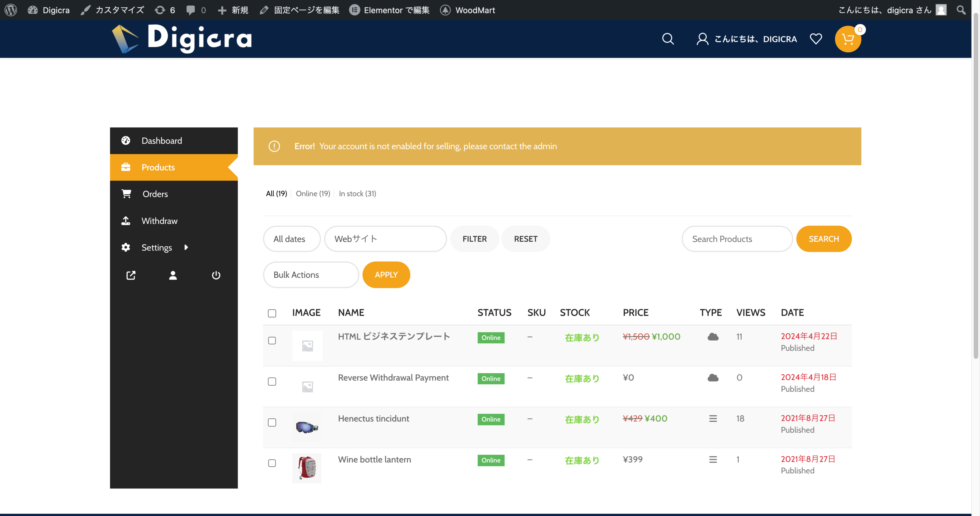
Task: Click the RESET button
Action: tap(526, 239)
